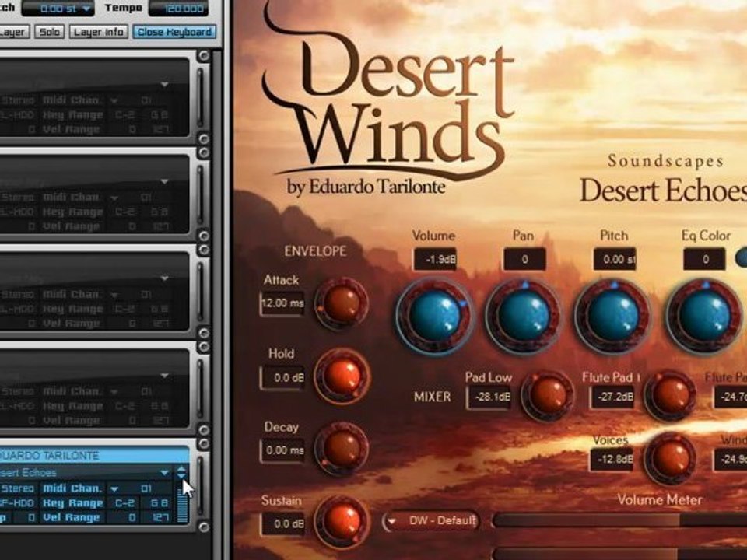Click the Attack 12.00 ms value field

tap(282, 303)
